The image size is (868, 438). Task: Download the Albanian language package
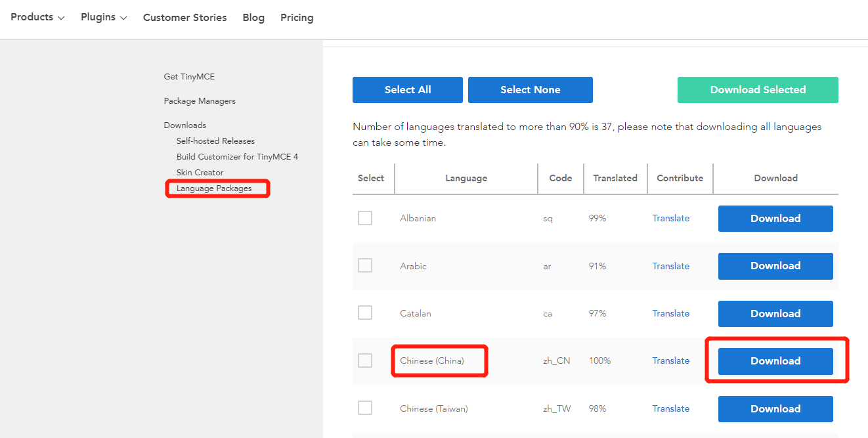click(775, 219)
